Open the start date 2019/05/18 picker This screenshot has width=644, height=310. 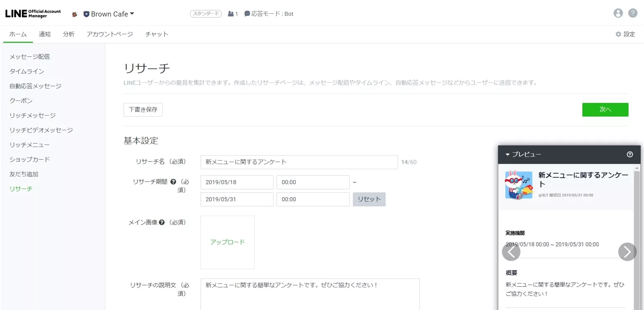click(x=237, y=182)
